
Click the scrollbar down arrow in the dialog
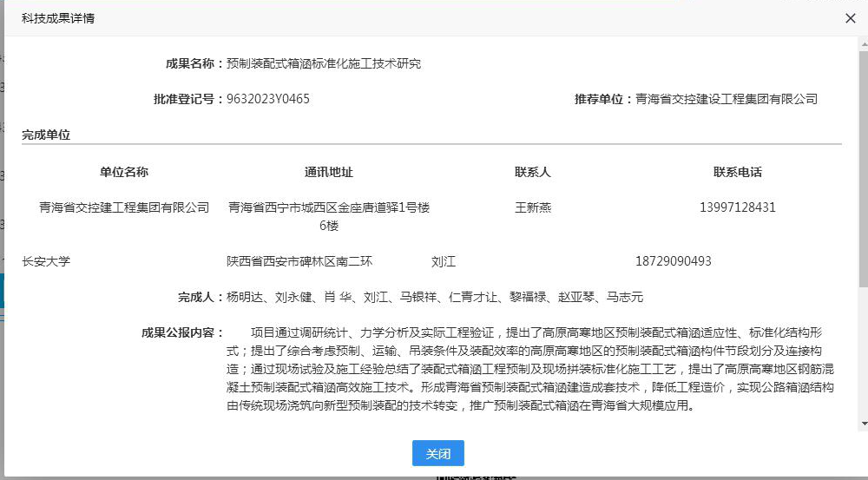(x=862, y=423)
